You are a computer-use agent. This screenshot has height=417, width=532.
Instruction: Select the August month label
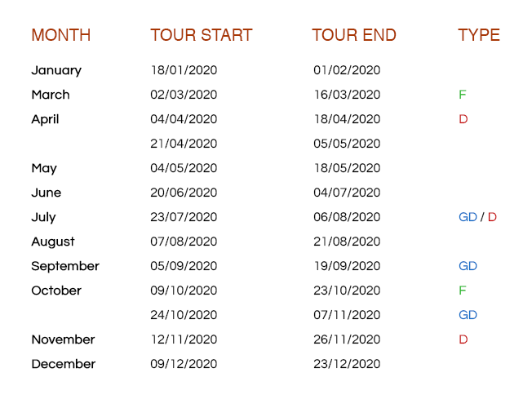point(53,242)
